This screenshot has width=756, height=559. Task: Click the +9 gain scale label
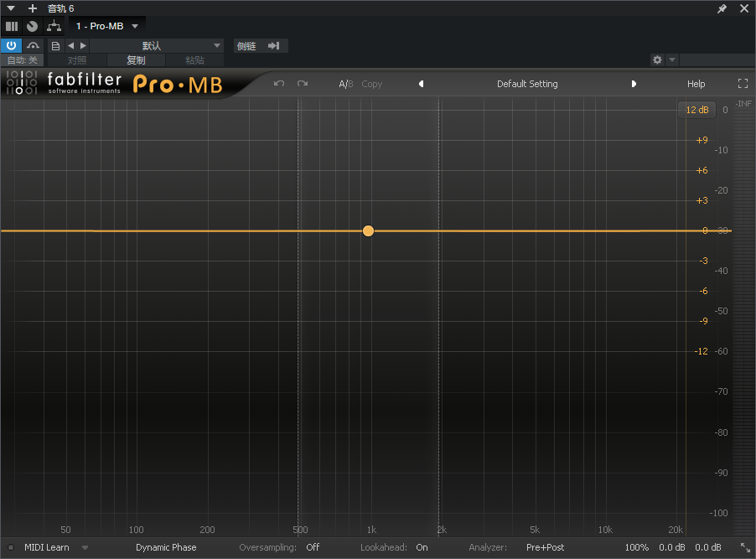(x=702, y=140)
